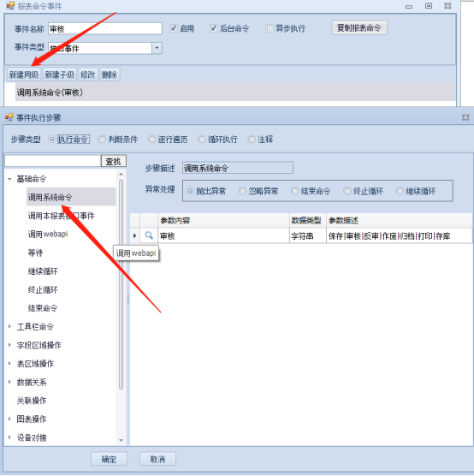Choose 结束命令 exception handling option
This screenshot has width=474, height=476.
(294, 191)
